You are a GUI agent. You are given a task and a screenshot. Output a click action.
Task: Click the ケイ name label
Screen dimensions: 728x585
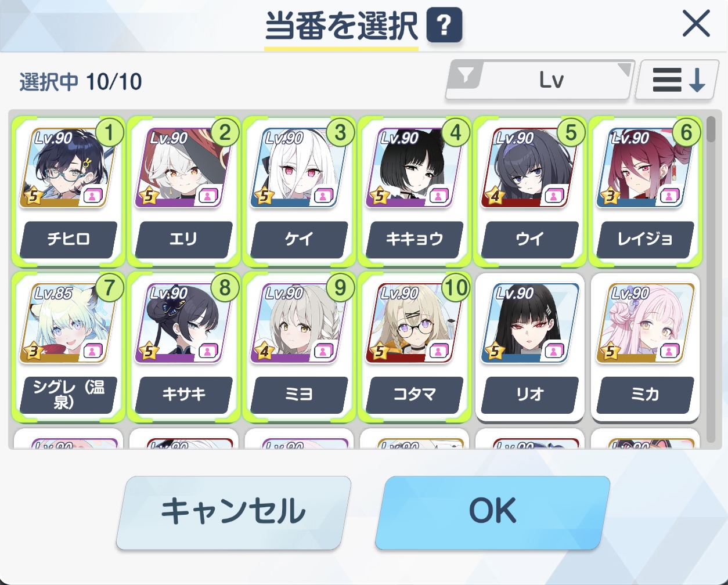(299, 239)
